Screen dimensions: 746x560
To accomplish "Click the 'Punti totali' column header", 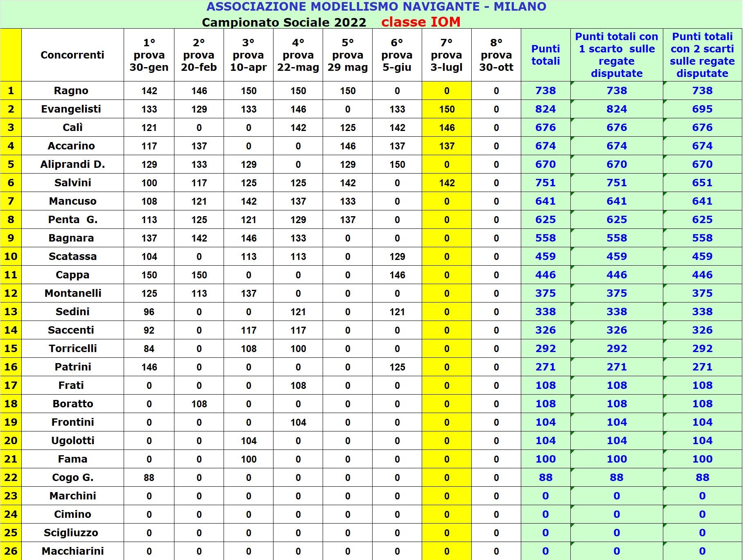I will (x=546, y=55).
